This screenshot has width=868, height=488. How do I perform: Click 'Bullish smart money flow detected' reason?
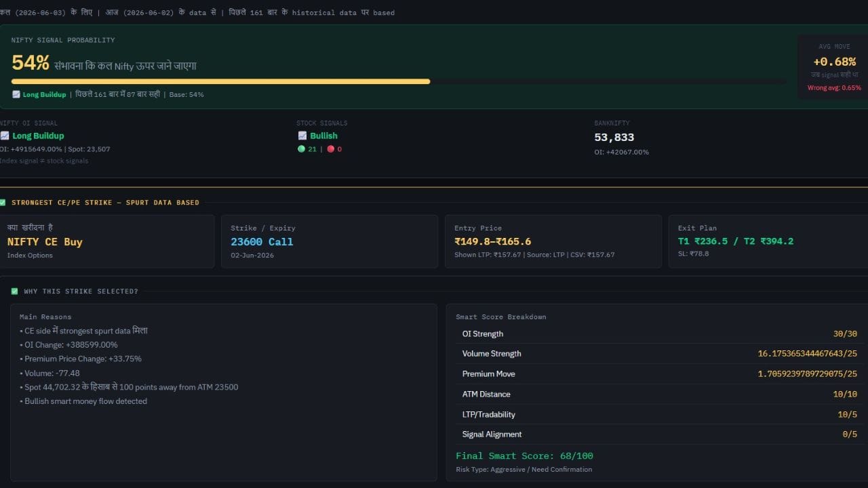pyautogui.click(x=83, y=401)
